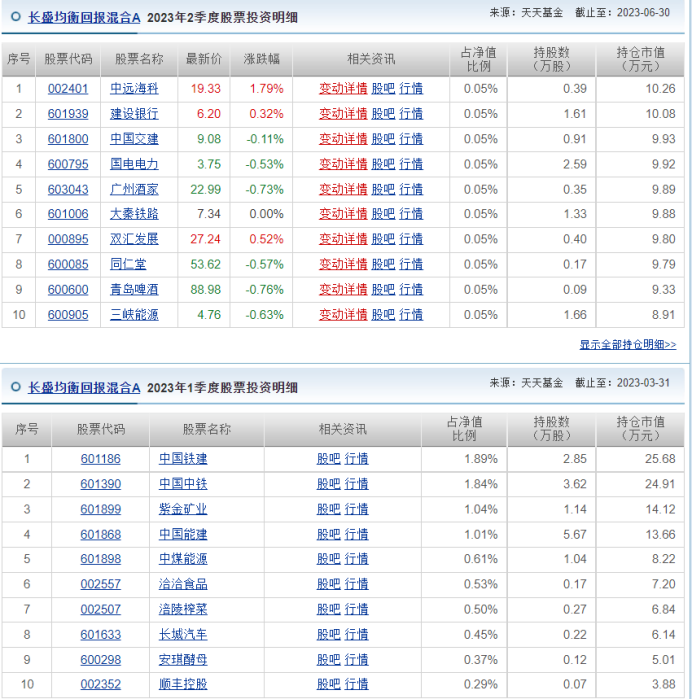Open 行情 for 中国交建 row
This screenshot has height=700, width=692.
[411, 139]
